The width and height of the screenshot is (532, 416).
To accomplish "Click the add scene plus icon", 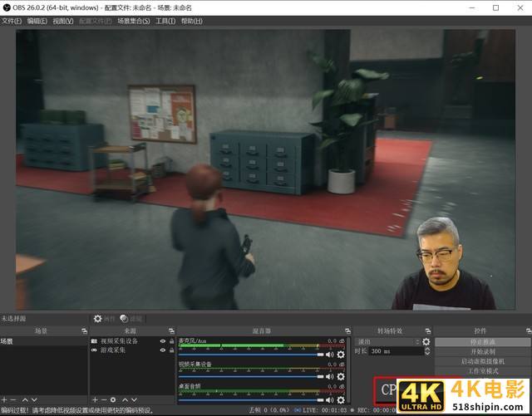I will point(5,400).
